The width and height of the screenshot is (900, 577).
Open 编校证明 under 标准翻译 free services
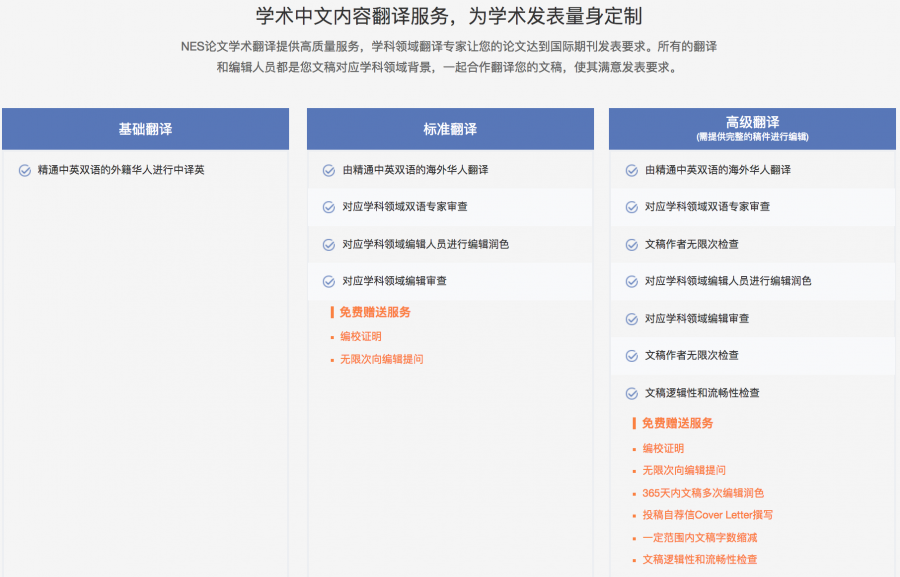coord(360,337)
